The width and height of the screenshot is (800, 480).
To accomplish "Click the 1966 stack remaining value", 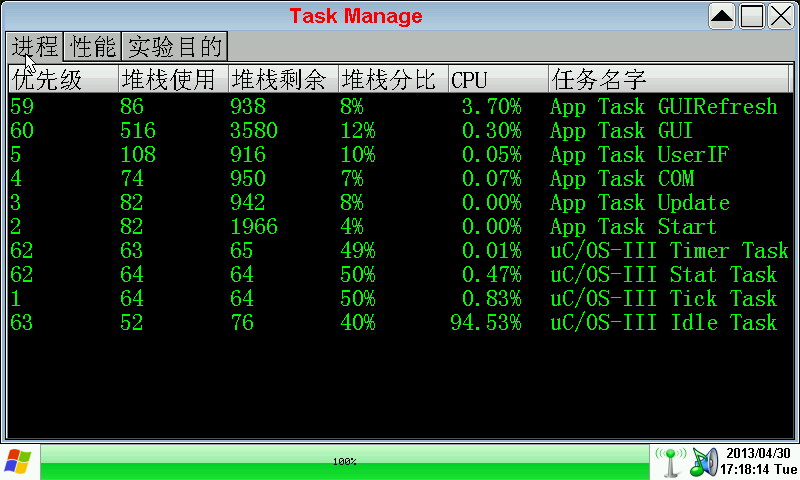I will pos(254,227).
